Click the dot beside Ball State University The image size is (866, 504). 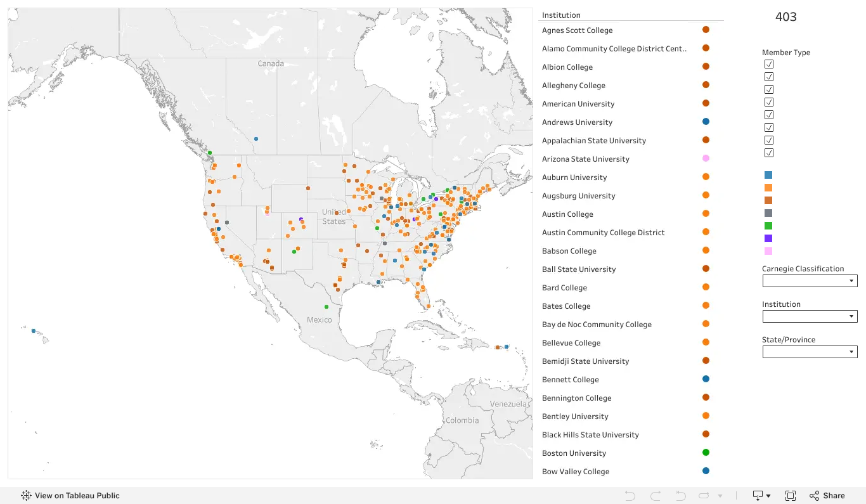(706, 269)
